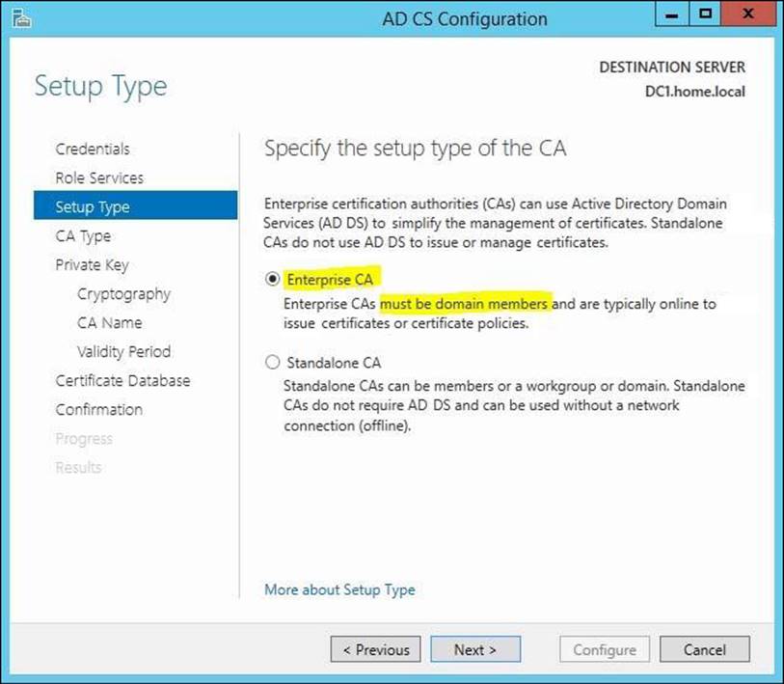Navigate to the Cryptography sub-step
The width and height of the screenshot is (784, 684).
[x=123, y=293]
